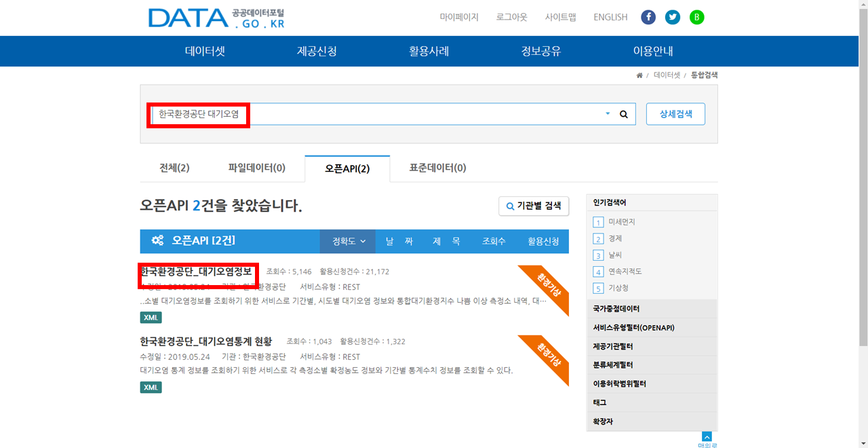Click popular keyword 연속지적도
Screen dimensions: 868x448
point(625,271)
